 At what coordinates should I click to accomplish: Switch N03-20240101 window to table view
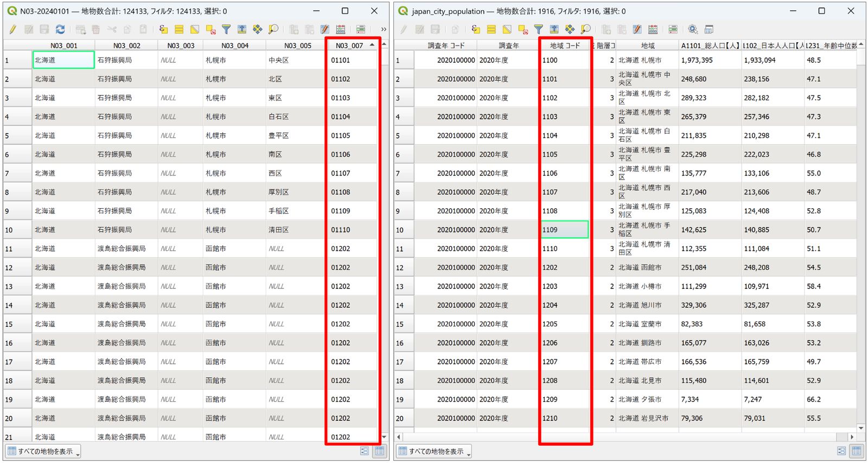tap(380, 451)
